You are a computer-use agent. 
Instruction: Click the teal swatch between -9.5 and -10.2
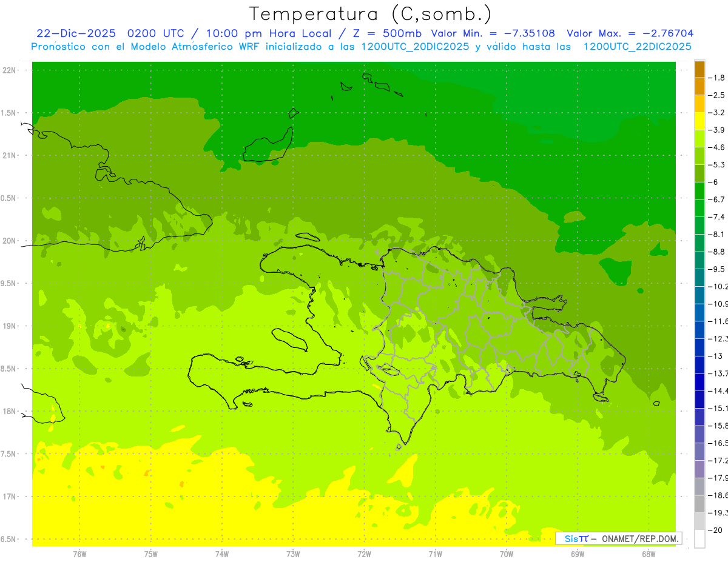pos(699,278)
